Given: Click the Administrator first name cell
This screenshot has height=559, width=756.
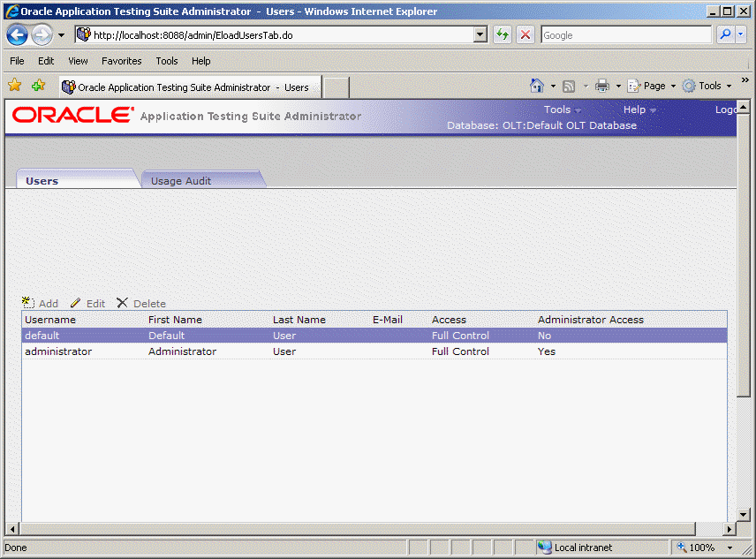Looking at the screenshot, I should pos(182,351).
